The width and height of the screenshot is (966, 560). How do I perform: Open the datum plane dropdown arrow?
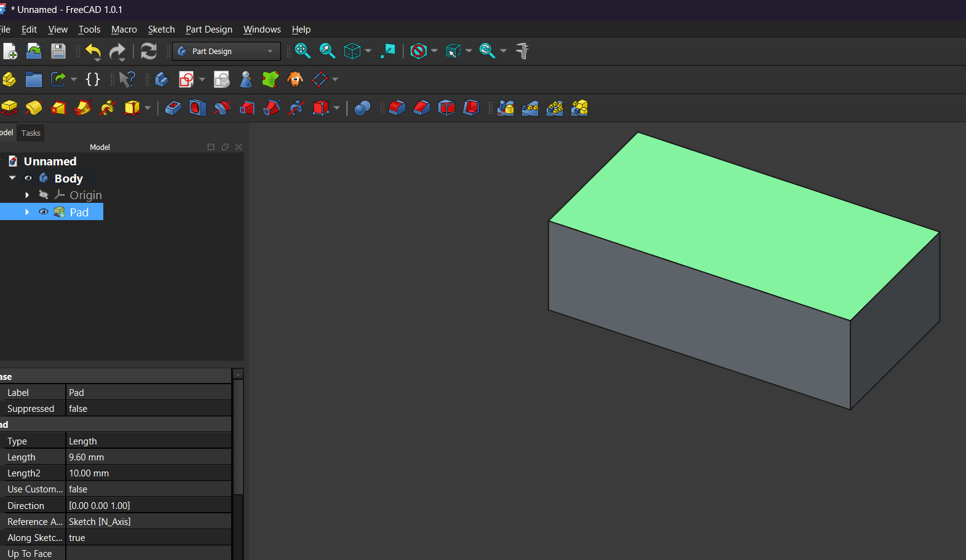pyautogui.click(x=335, y=79)
